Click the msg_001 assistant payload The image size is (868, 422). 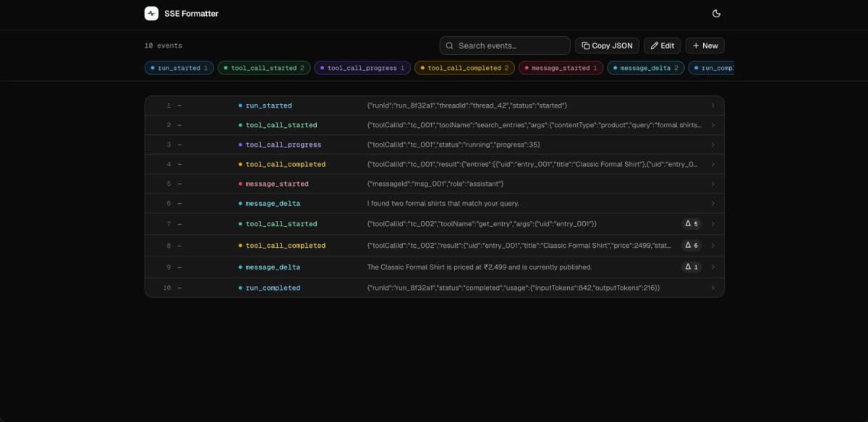click(435, 184)
